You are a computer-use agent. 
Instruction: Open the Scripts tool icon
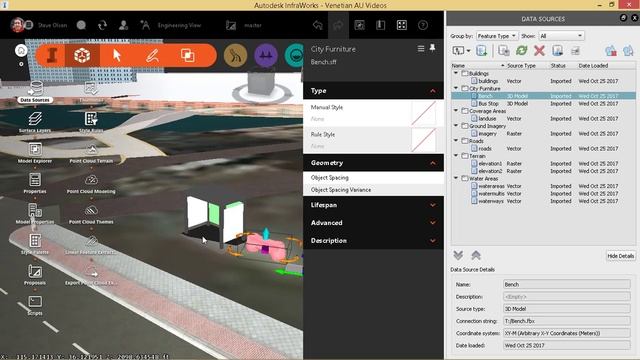(35, 302)
